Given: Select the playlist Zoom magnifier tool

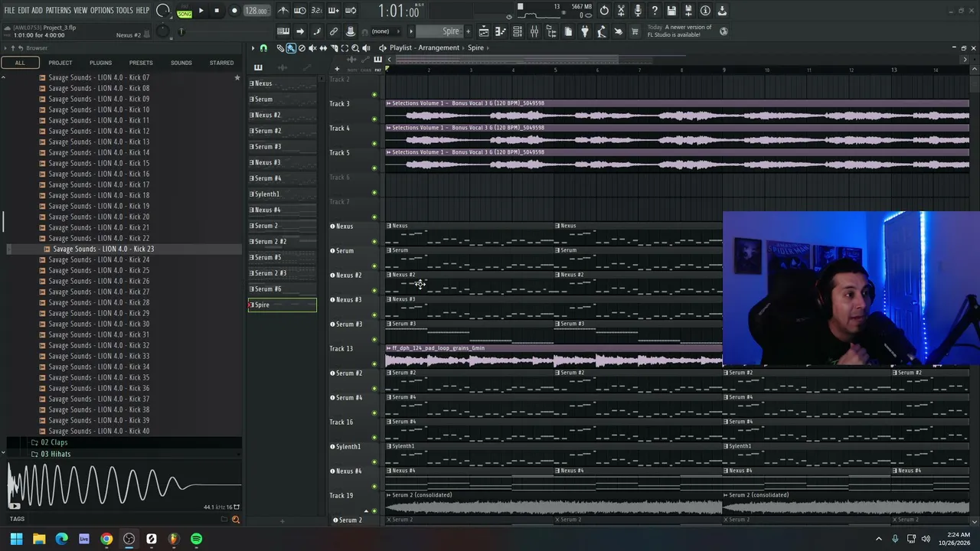Looking at the screenshot, I should coord(355,47).
